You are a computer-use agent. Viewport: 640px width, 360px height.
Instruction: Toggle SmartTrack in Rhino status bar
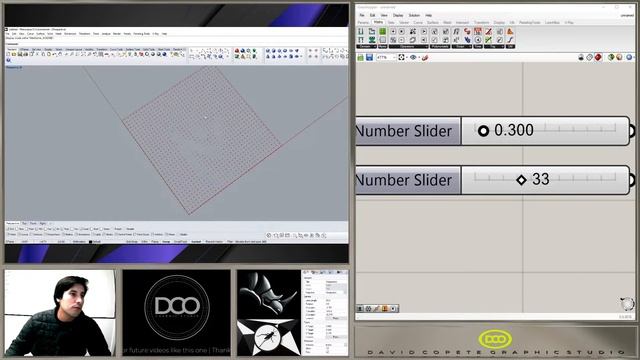click(x=180, y=242)
